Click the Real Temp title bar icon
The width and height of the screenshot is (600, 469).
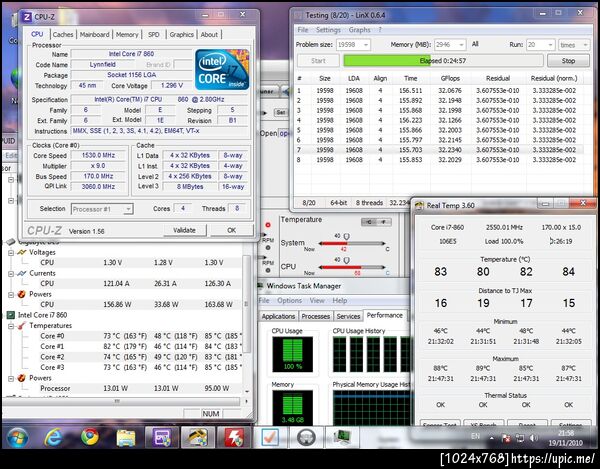[x=420, y=205]
